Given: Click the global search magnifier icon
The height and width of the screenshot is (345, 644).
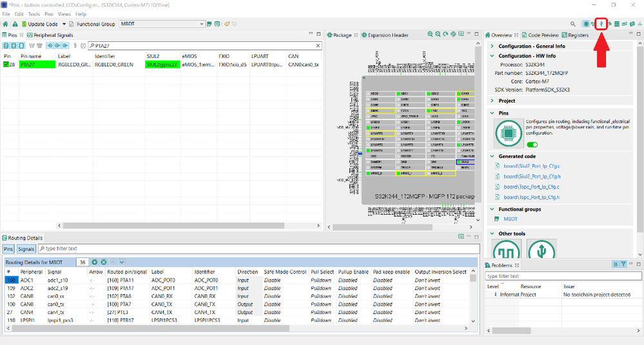Looking at the screenshot, I should click(572, 24).
